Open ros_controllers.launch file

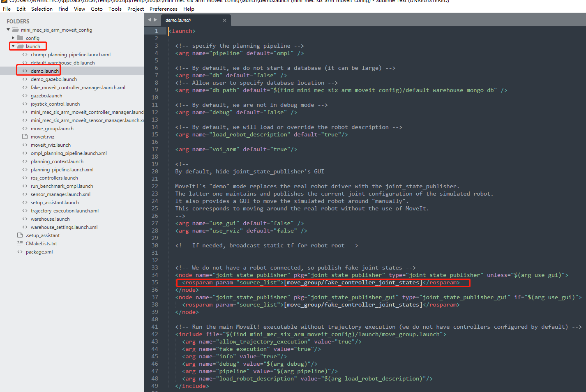(x=54, y=178)
